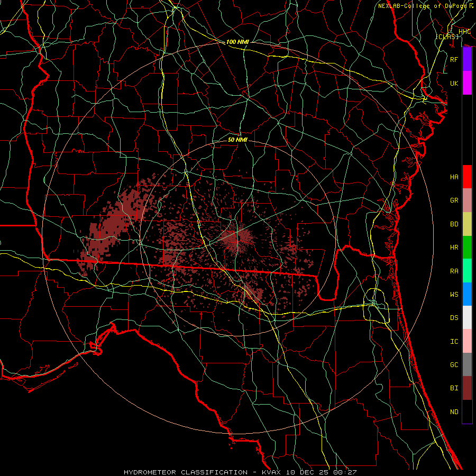Click the Hydrometeor Classification KVAX title text

point(240,472)
